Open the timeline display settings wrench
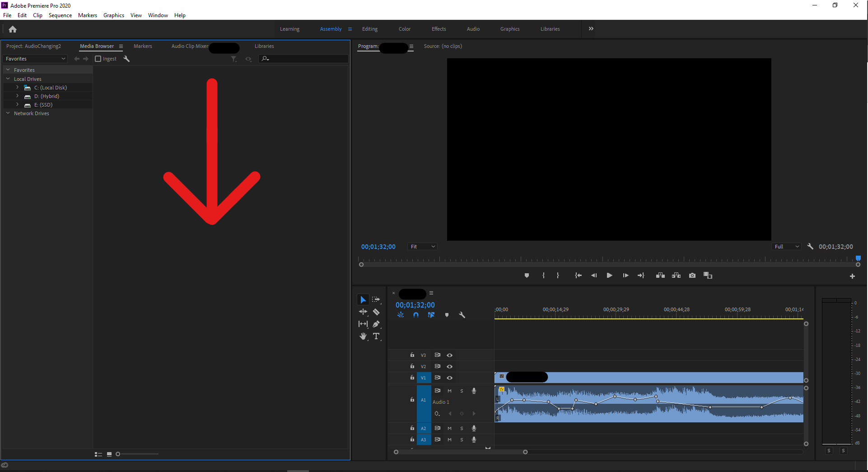 tap(462, 315)
